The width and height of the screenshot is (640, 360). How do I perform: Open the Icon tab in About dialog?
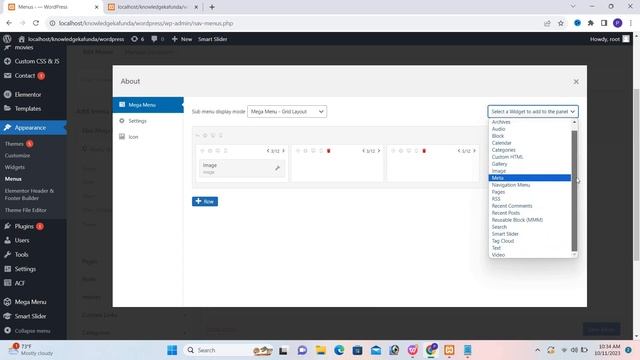tap(148, 137)
